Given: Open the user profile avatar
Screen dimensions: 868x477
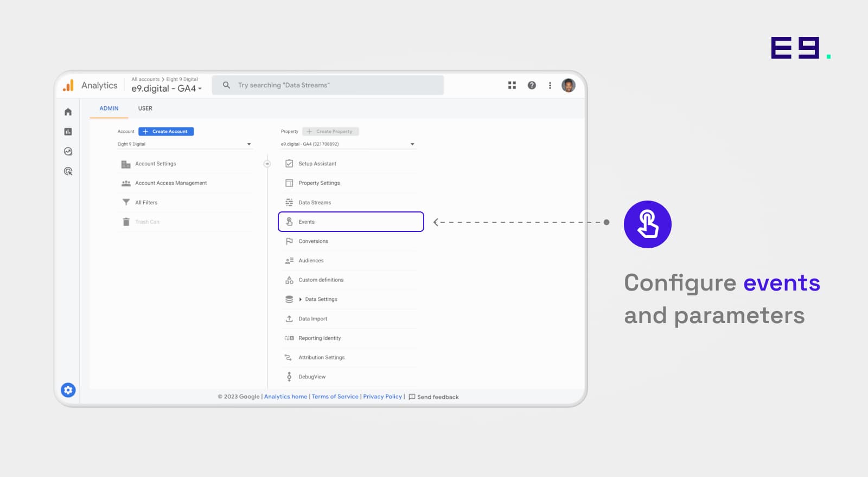Looking at the screenshot, I should tap(568, 85).
